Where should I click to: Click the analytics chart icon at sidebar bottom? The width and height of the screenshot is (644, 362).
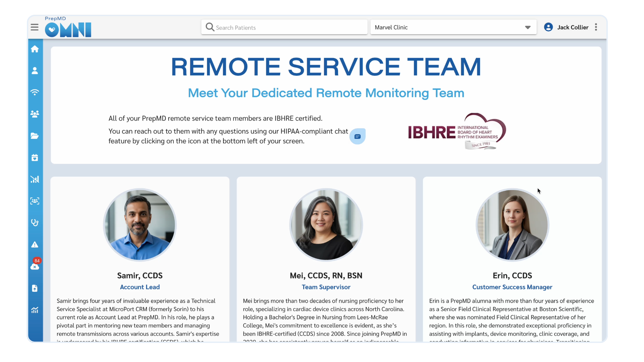(35, 310)
